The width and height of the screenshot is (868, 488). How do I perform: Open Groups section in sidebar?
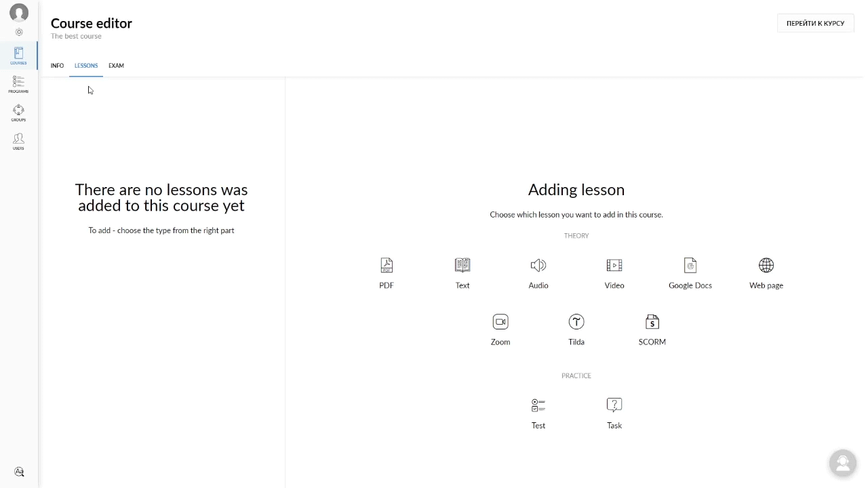tap(18, 113)
